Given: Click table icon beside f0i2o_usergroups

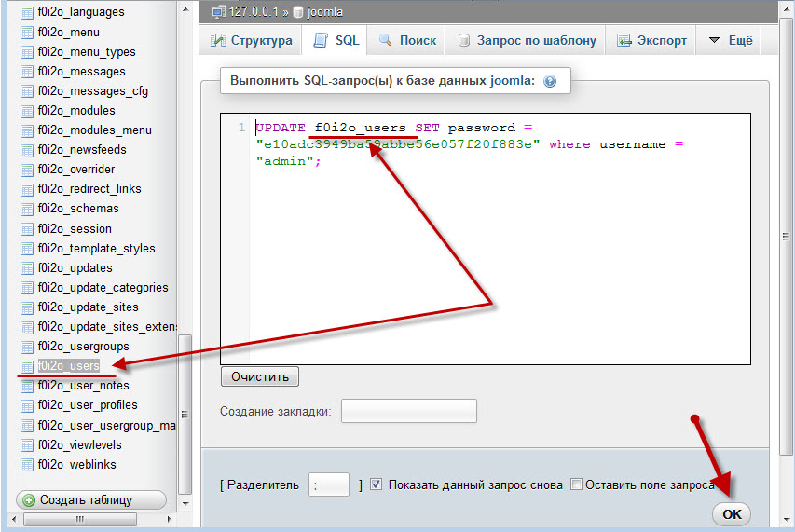Looking at the screenshot, I should coord(27,348).
